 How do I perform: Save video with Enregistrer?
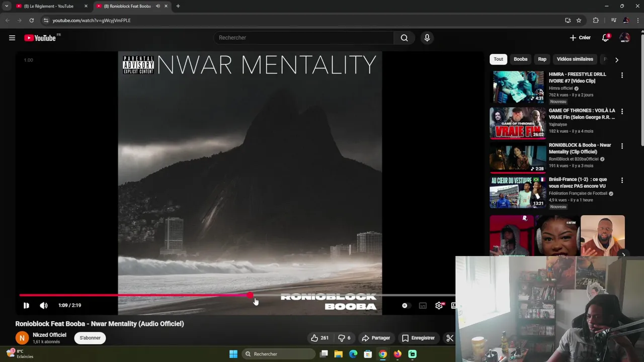(x=418, y=338)
